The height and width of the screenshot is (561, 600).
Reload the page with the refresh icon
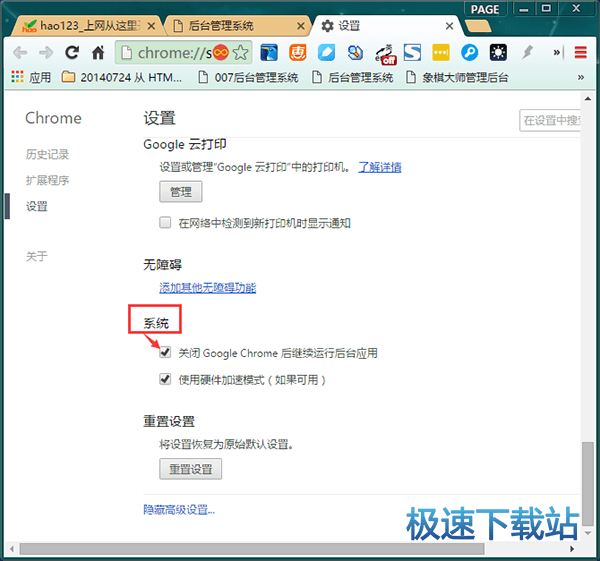click(x=72, y=52)
